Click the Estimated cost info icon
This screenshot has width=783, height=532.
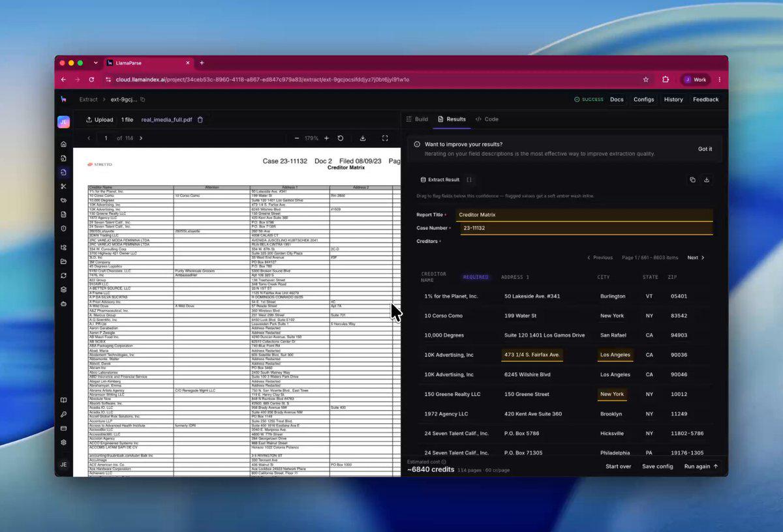click(x=444, y=462)
